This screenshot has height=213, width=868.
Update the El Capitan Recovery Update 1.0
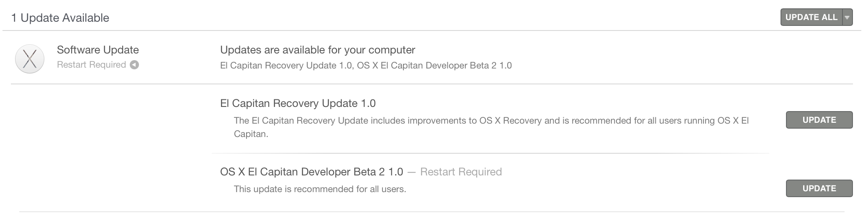pos(819,120)
